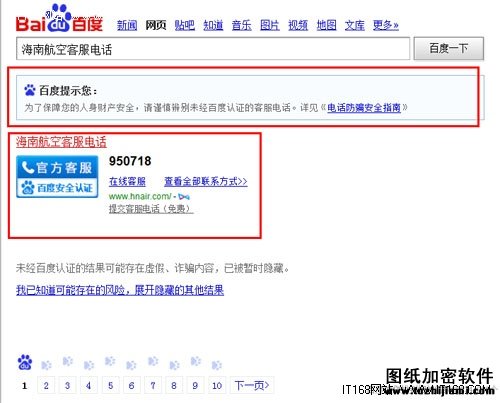Viewport: 500px width, 403px height.
Task: Select the phone number 950718
Action: point(130,161)
